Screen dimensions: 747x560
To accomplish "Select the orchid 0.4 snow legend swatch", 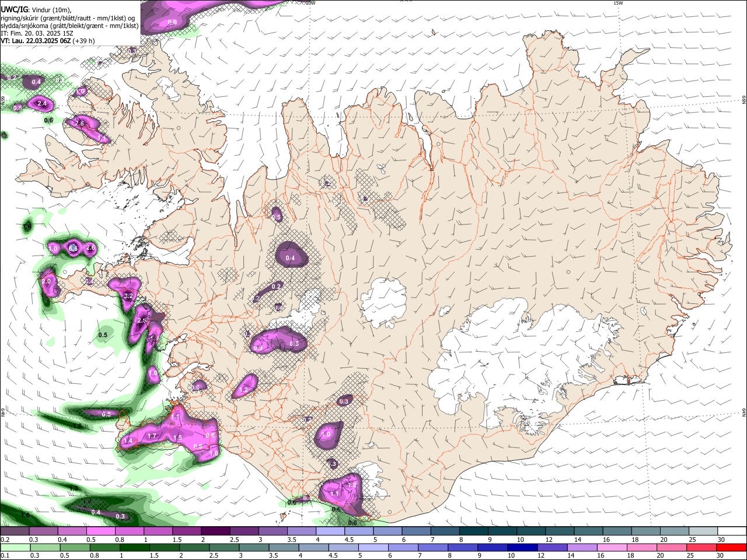I will click(x=72, y=531).
